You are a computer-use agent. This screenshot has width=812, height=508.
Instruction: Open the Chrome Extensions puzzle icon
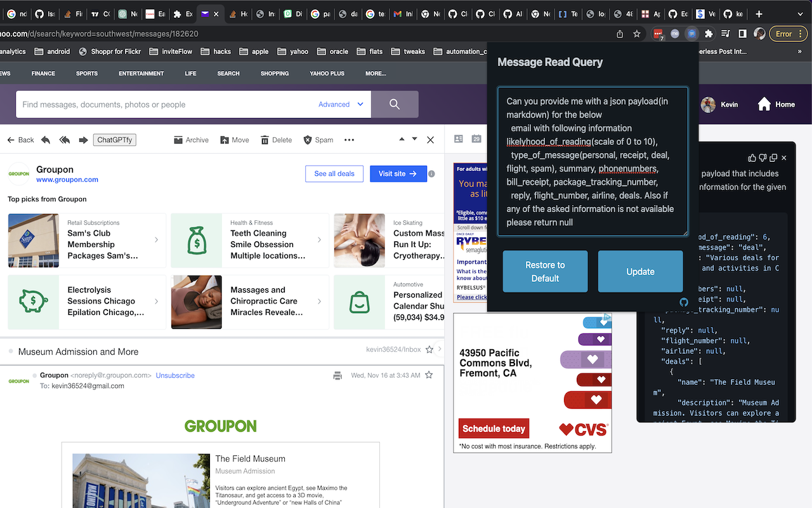pos(709,34)
